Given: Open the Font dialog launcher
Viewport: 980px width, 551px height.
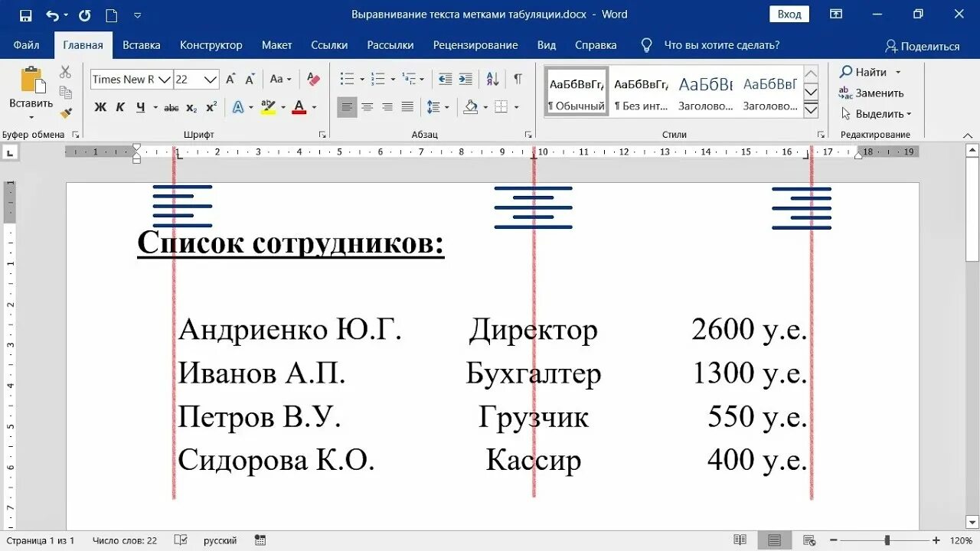Looking at the screenshot, I should coord(322,135).
